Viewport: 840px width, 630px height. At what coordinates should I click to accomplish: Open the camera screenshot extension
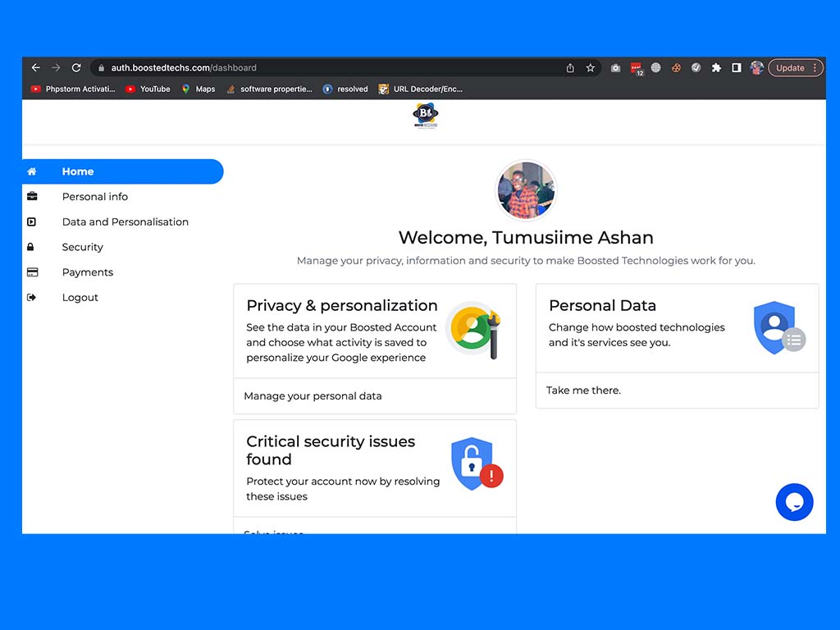(x=615, y=68)
